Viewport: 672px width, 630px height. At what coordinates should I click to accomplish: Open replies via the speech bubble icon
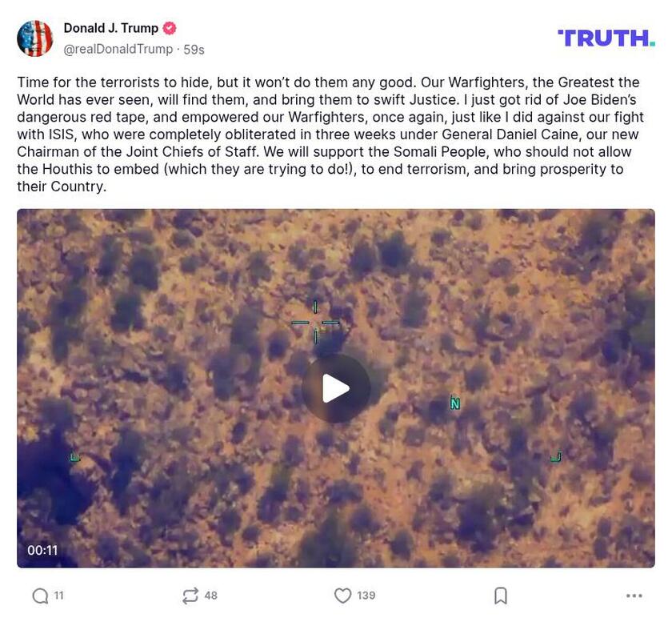pyautogui.click(x=40, y=596)
